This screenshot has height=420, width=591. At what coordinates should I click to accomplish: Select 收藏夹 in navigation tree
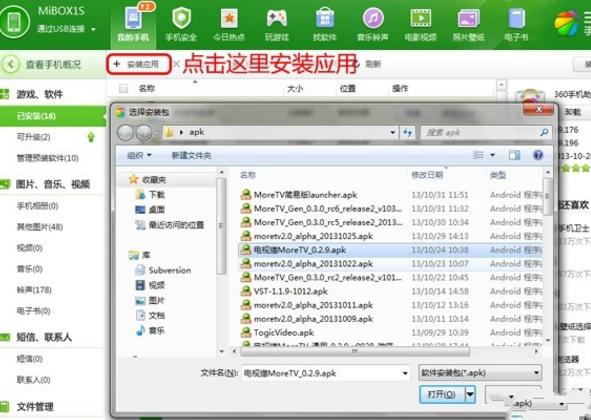coord(154,180)
